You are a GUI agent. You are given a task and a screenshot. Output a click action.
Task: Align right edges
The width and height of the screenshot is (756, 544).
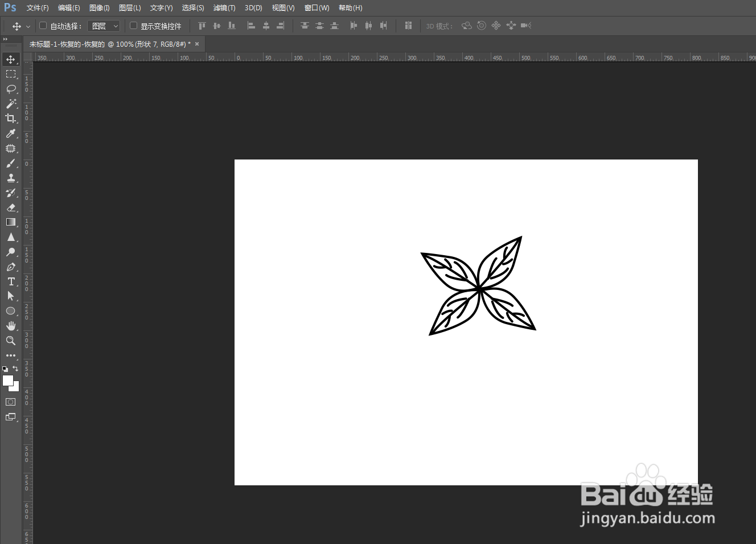coord(281,26)
